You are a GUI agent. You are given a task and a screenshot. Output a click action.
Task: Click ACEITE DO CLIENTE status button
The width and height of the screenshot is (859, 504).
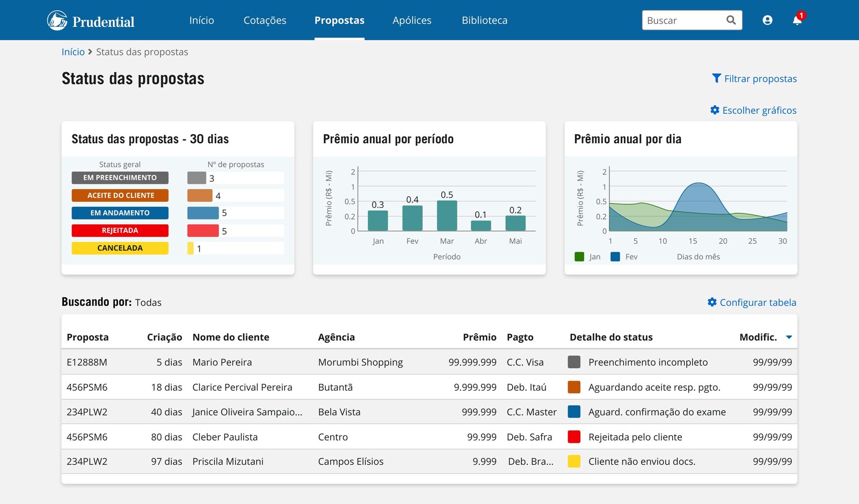click(x=120, y=195)
